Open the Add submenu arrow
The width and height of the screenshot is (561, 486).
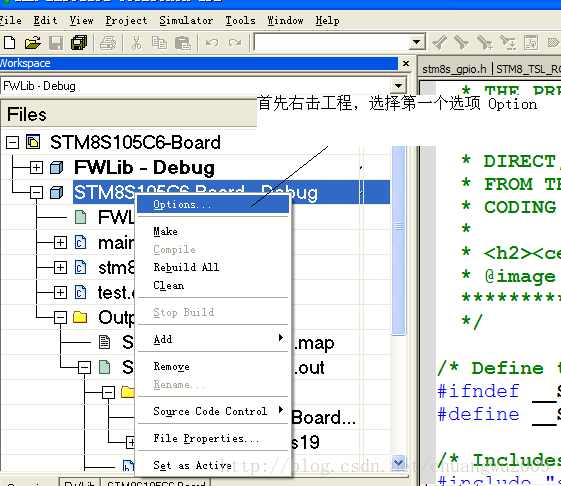point(281,338)
